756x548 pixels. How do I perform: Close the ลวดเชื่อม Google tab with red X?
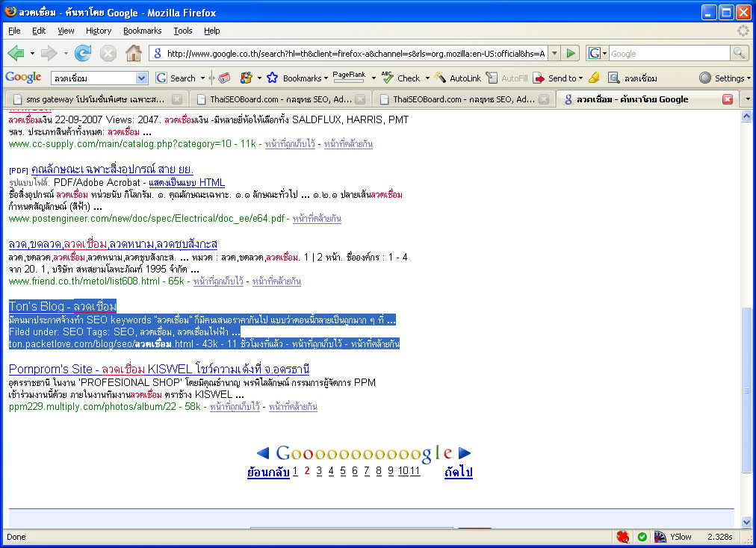pos(728,99)
